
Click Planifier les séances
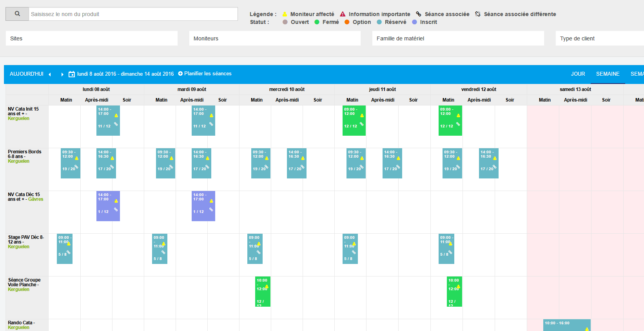(x=205, y=73)
